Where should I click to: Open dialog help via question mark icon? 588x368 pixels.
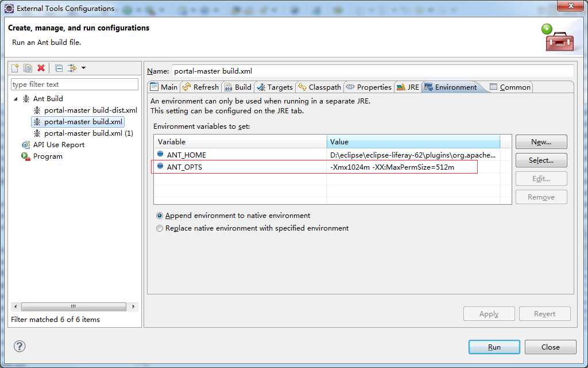coord(20,346)
